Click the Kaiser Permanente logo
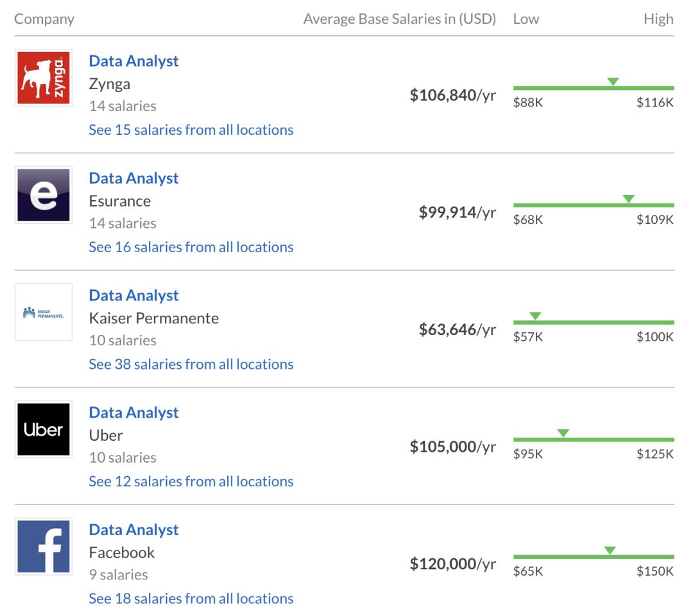693x616 pixels. coord(44,312)
